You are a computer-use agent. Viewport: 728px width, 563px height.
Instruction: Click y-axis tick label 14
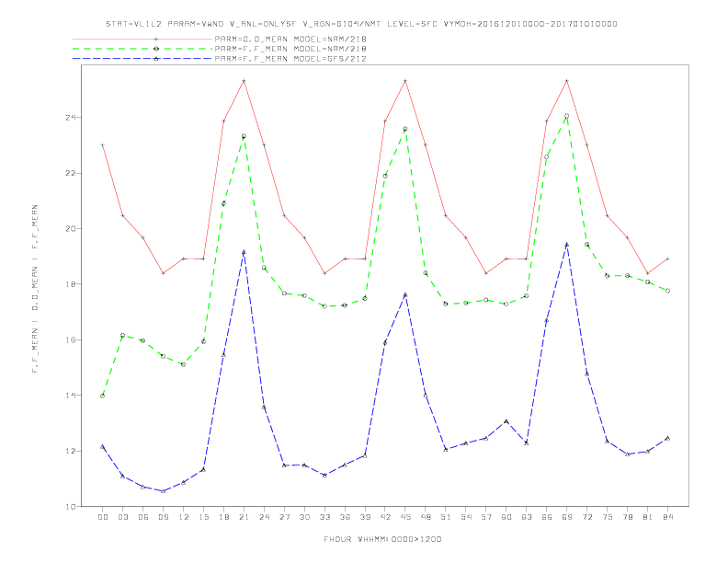point(71,396)
